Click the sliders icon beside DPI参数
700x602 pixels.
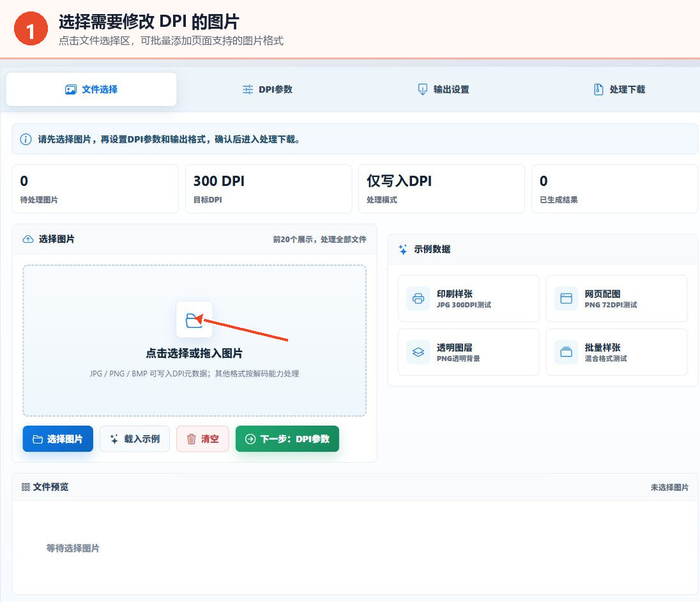tap(247, 89)
